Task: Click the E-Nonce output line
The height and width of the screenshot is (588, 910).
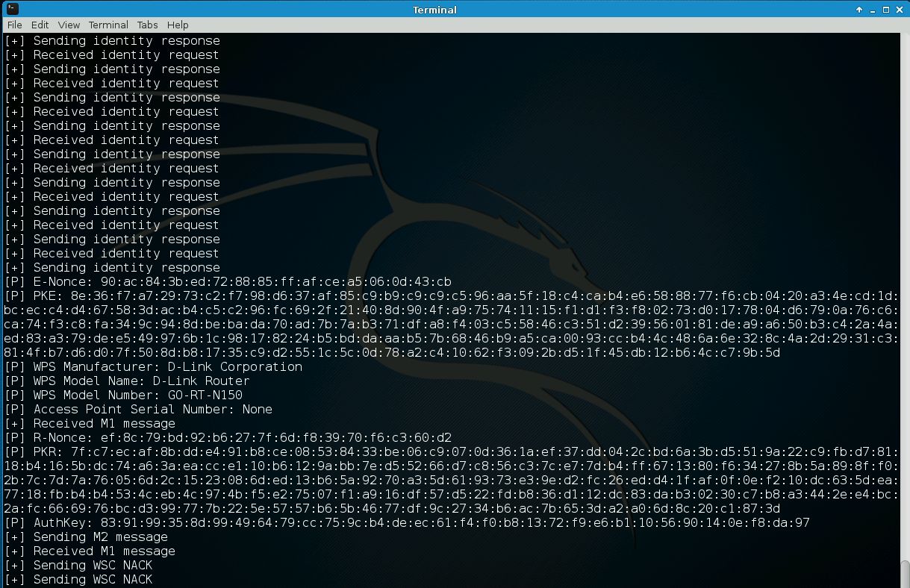Action: click(x=228, y=281)
